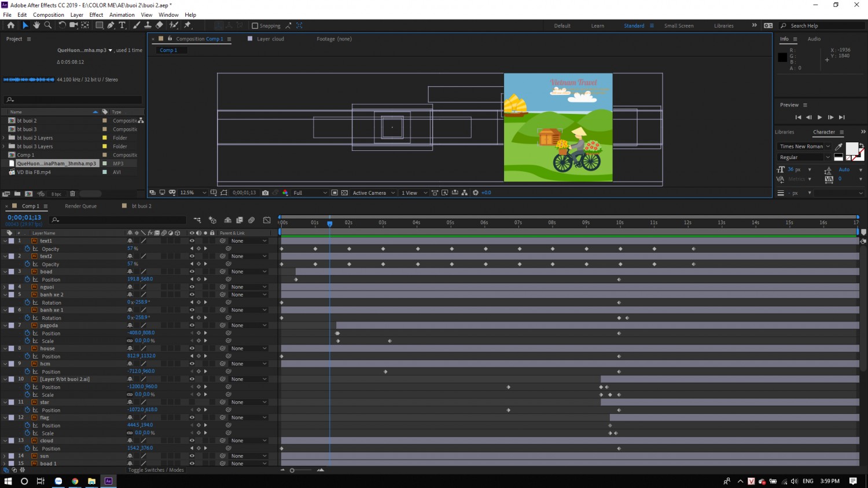Open the composition mini-flowchart icon
868x488 pixels.
pyautogui.click(x=197, y=220)
